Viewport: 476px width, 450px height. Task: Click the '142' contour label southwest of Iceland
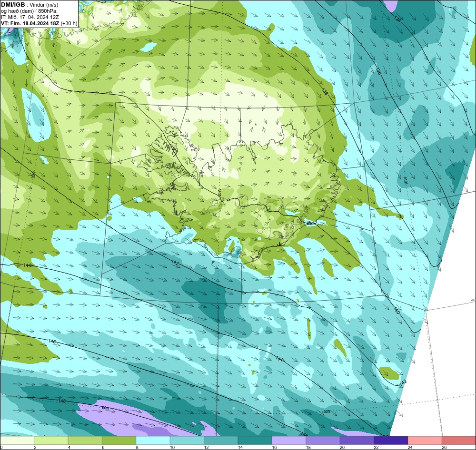[175, 262]
